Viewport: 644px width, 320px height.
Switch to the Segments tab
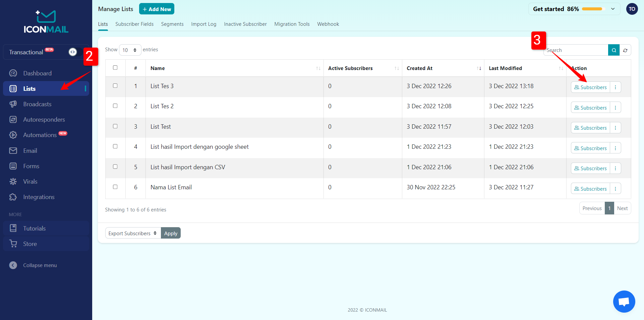point(172,24)
